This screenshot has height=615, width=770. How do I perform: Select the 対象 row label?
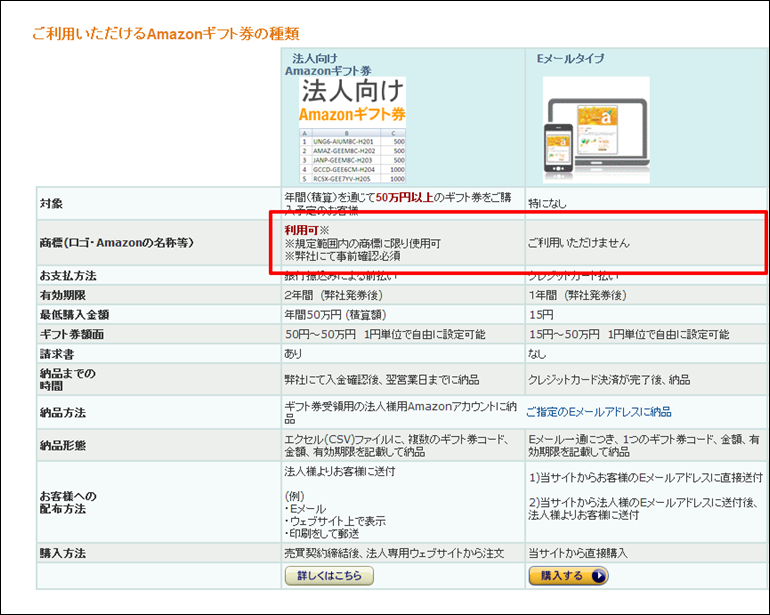[x=51, y=203]
